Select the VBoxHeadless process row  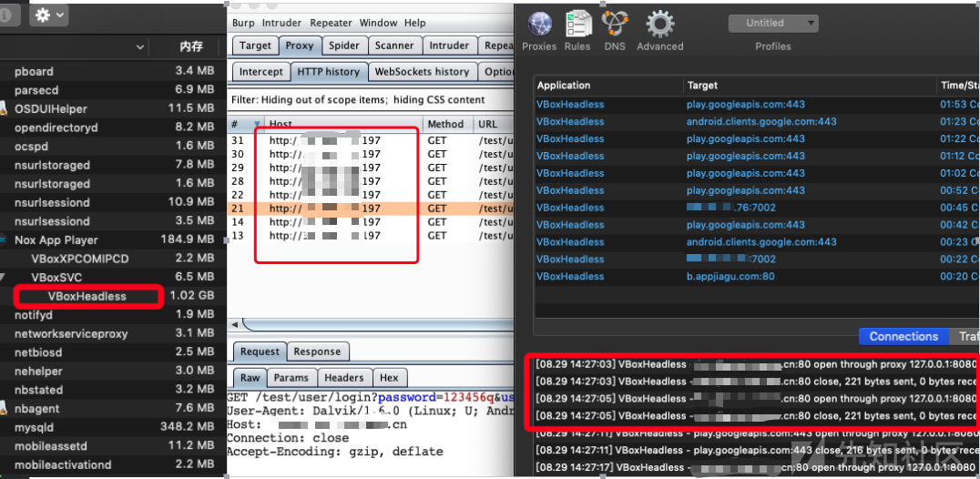tap(88, 296)
